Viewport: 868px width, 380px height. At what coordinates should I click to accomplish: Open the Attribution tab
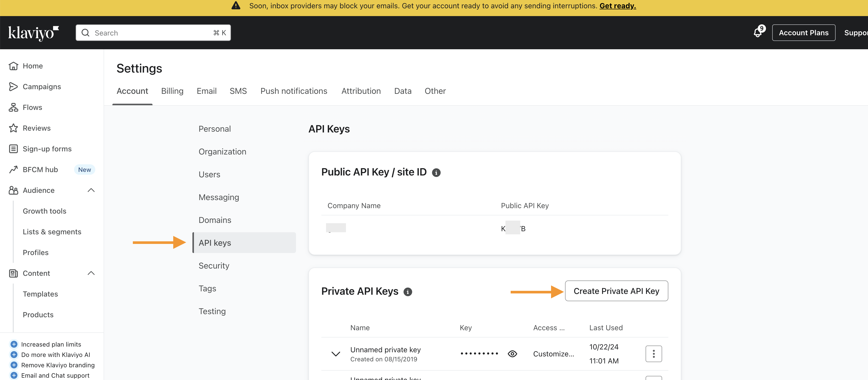coord(361,91)
